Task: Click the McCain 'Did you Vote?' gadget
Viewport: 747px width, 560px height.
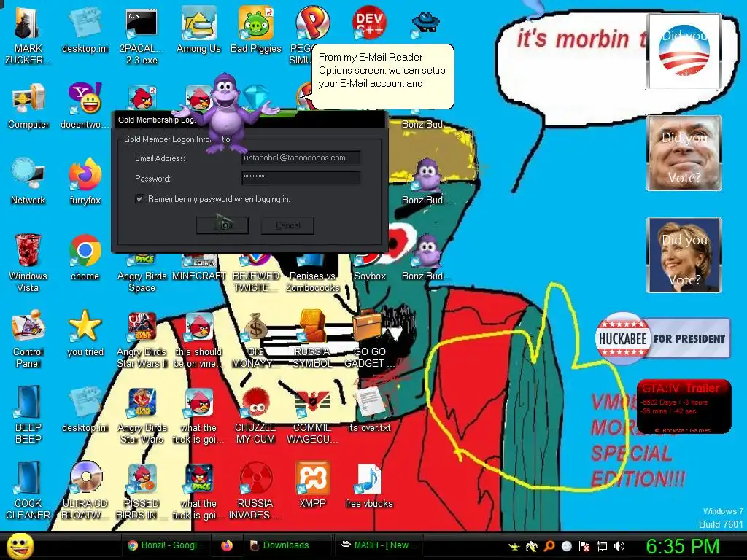Action: click(x=684, y=153)
